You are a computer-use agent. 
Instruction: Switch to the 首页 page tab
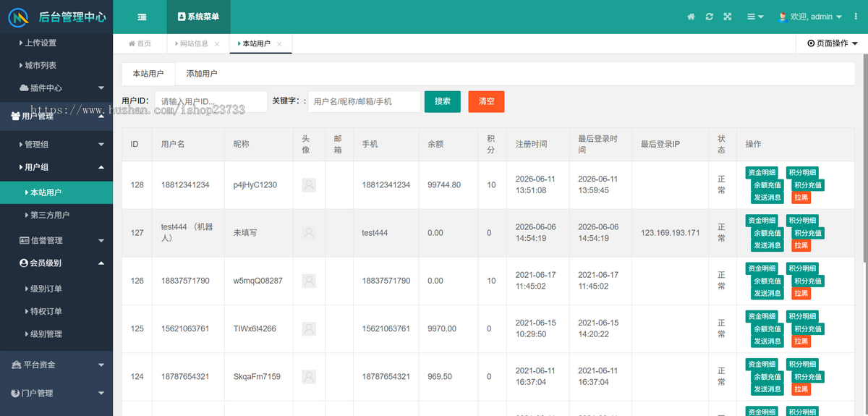tap(140, 43)
